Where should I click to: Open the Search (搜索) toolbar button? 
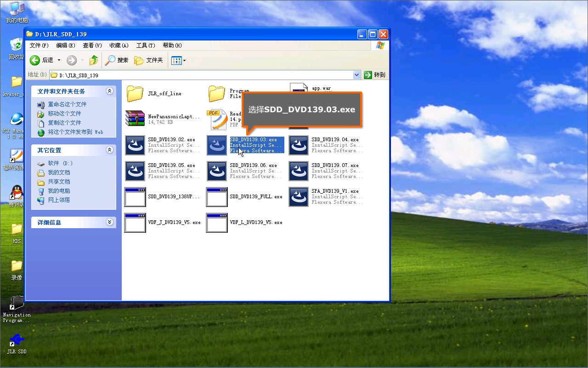(117, 60)
